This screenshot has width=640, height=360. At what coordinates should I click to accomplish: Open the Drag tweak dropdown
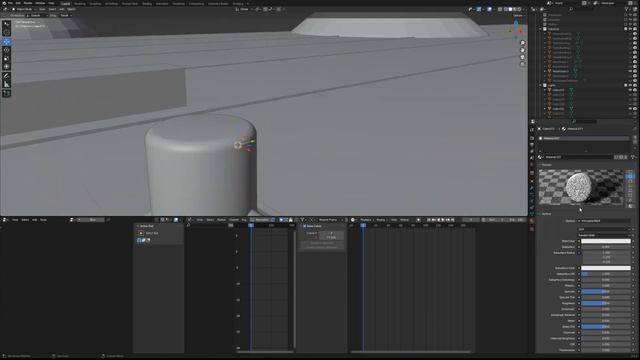click(x=65, y=16)
